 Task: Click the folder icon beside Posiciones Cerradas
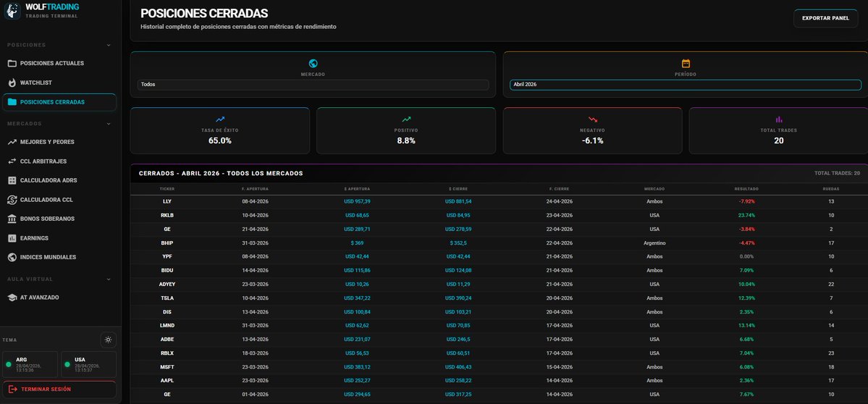coord(12,102)
